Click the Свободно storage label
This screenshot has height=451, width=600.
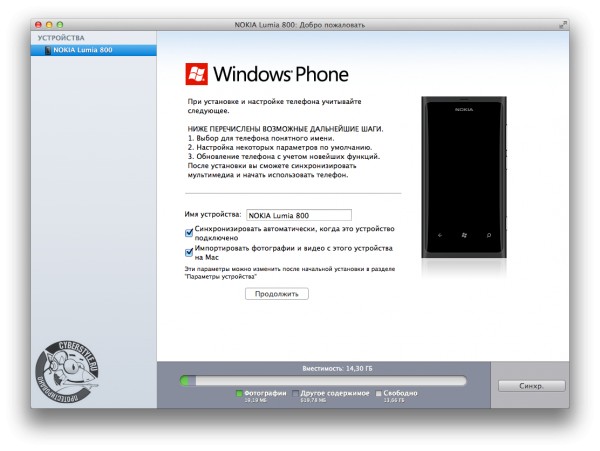point(400,393)
